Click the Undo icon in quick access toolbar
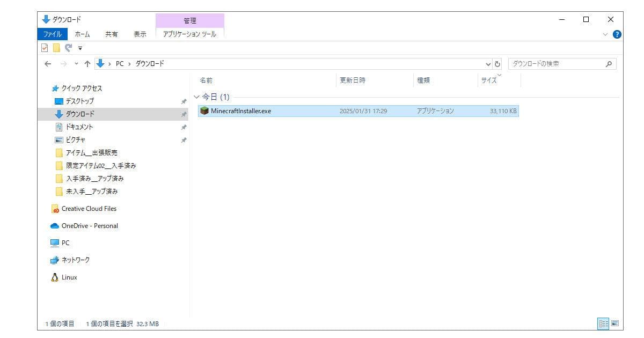644x338 pixels. [68, 48]
